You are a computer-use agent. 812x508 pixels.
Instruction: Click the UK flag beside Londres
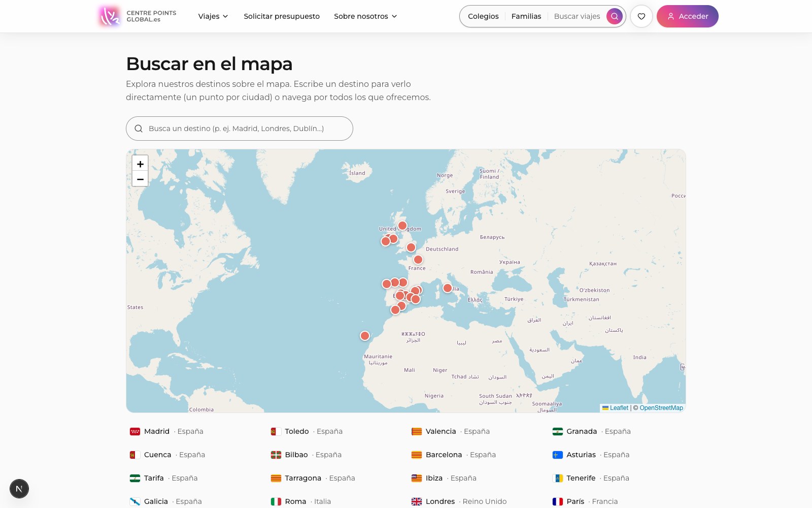[417, 501]
